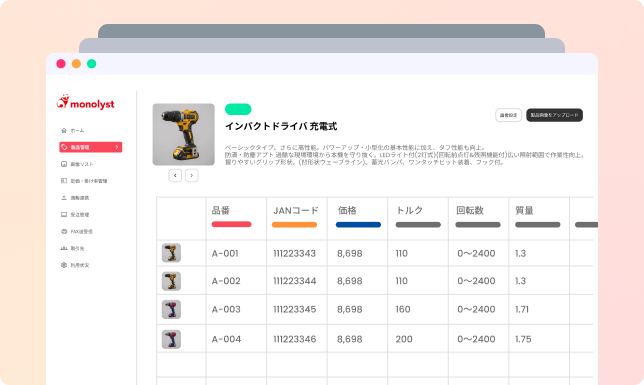Click the thumbnail in row A-004
This screenshot has width=644, height=385.
pos(171,339)
